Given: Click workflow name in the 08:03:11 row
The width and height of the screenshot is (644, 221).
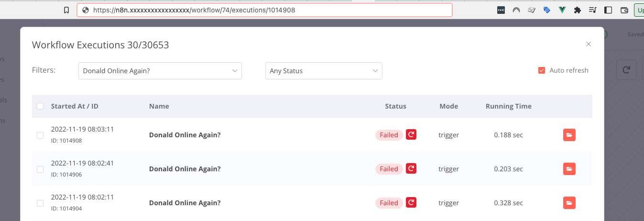Looking at the screenshot, I should pyautogui.click(x=185, y=135).
